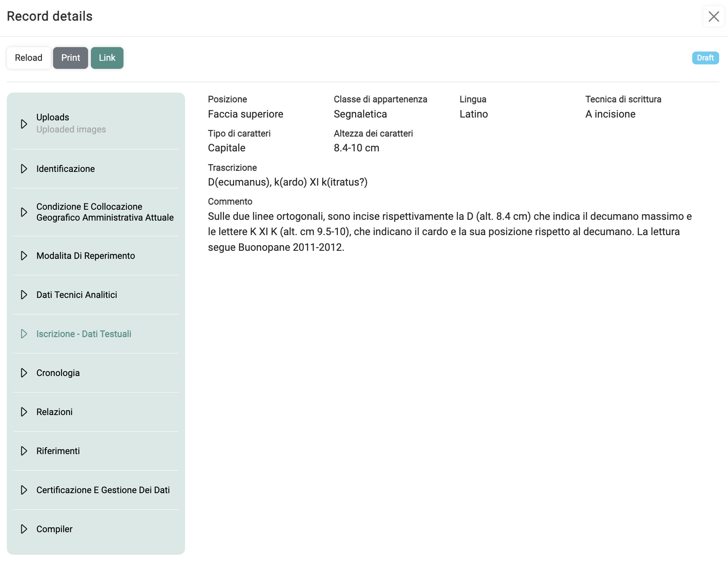This screenshot has width=728, height=566.
Task: Expand the Dati Tecnici Analitici section
Action: pos(76,295)
